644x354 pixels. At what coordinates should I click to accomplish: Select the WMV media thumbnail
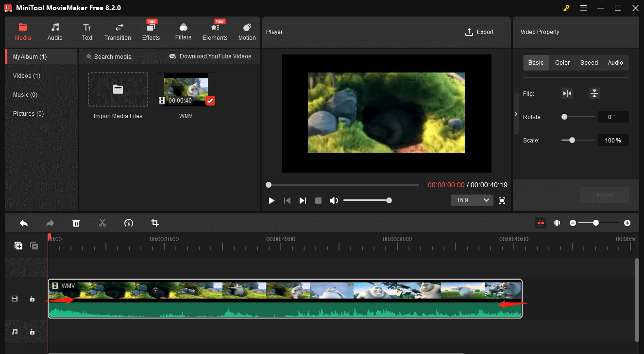coord(186,89)
